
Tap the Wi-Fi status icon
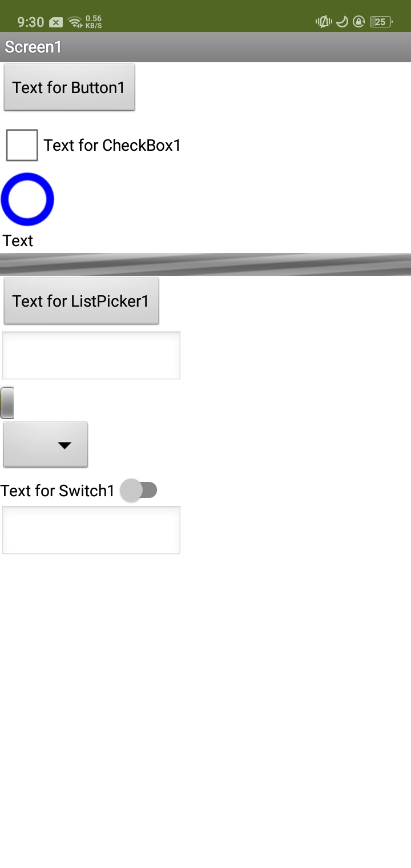pyautogui.click(x=74, y=22)
